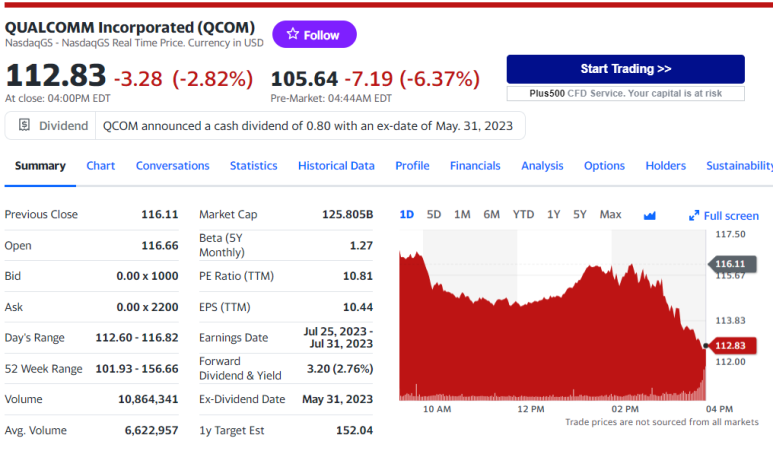Click the Open value 116.66

(x=160, y=245)
